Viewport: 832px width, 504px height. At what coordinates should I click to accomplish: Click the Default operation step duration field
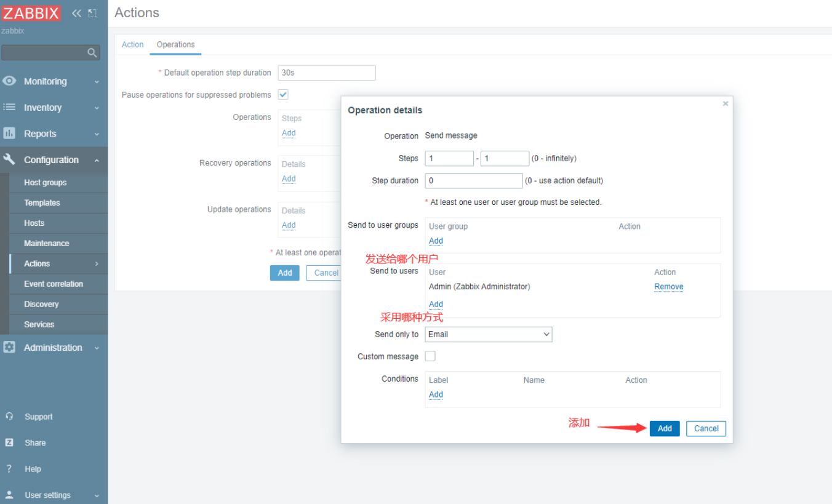click(x=327, y=73)
